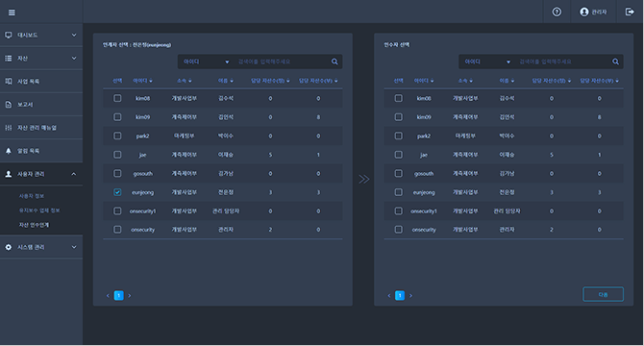
Task: Check jae in 인수자 선택 list
Action: tap(398, 155)
